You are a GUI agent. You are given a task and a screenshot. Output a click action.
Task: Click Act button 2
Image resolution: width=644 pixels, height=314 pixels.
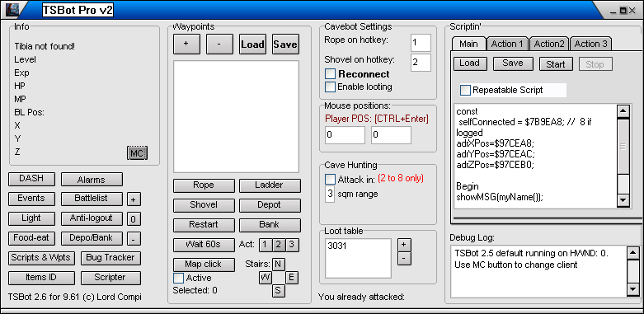click(279, 245)
